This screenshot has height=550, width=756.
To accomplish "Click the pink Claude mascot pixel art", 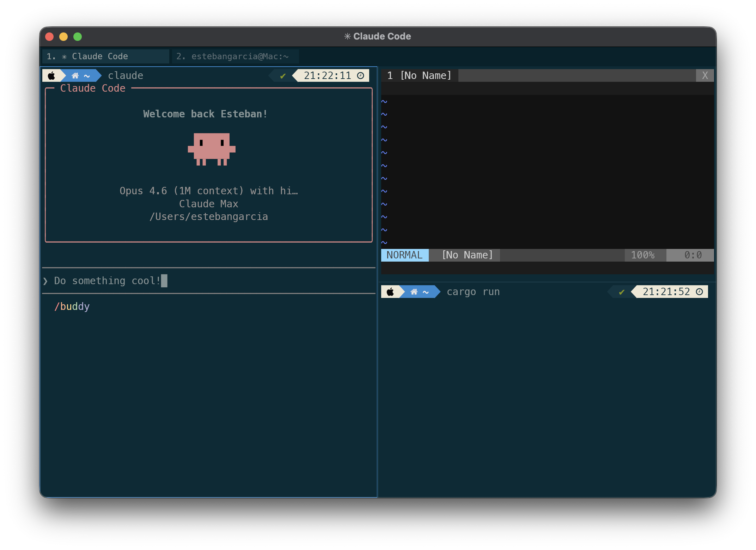I will 211,149.
